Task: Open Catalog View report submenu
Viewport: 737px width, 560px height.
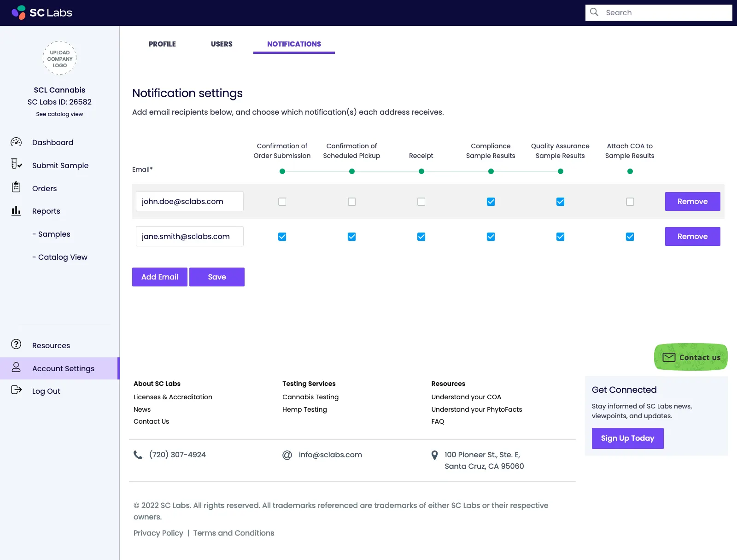Action: pos(60,257)
